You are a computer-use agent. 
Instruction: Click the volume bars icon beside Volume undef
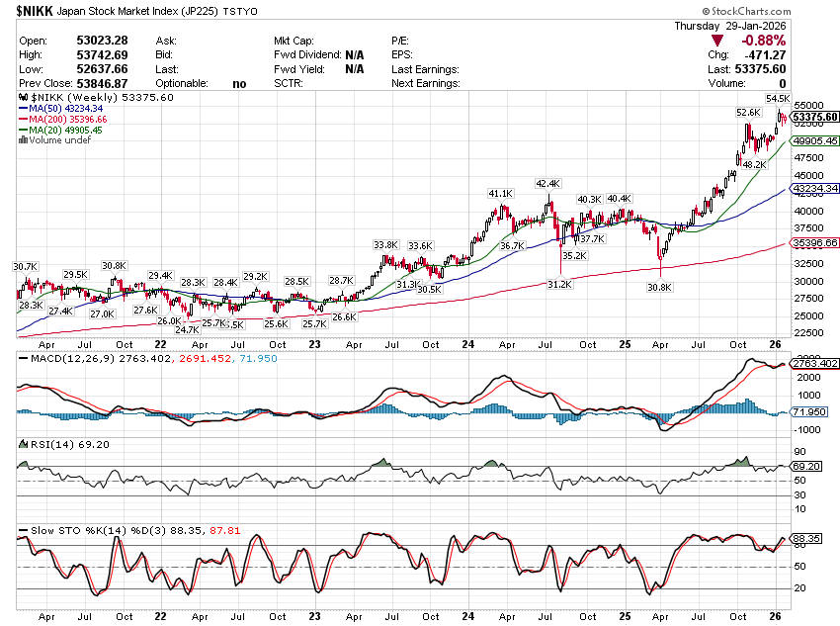(x=23, y=140)
